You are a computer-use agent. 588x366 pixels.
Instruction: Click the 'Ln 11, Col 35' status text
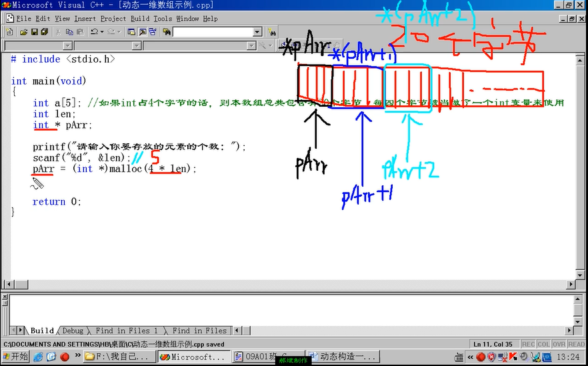(493, 344)
